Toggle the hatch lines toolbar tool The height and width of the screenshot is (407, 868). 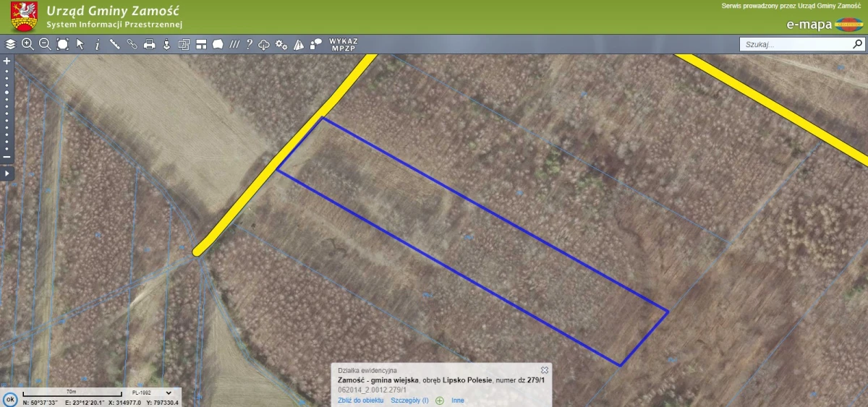coord(234,44)
